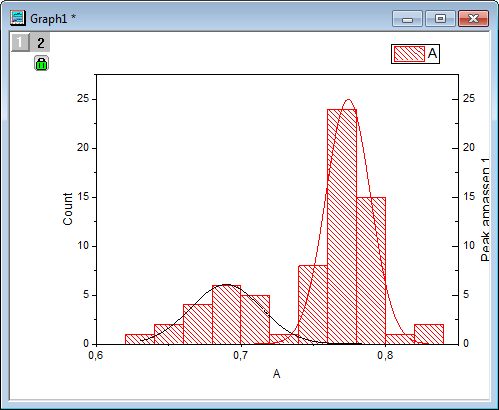
Task: Click the 0,7 x-axis tick label
Action: click(x=240, y=356)
